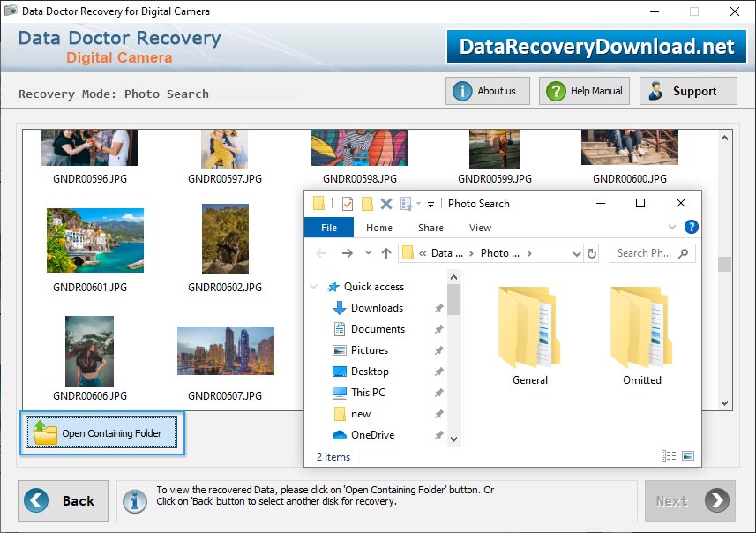Click the DataRecoveryDownload.net banner
The height and width of the screenshot is (533, 756).
pos(596,47)
